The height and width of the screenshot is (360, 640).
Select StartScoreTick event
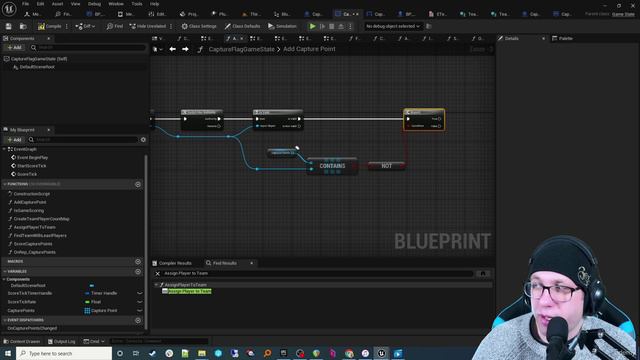tap(31, 166)
